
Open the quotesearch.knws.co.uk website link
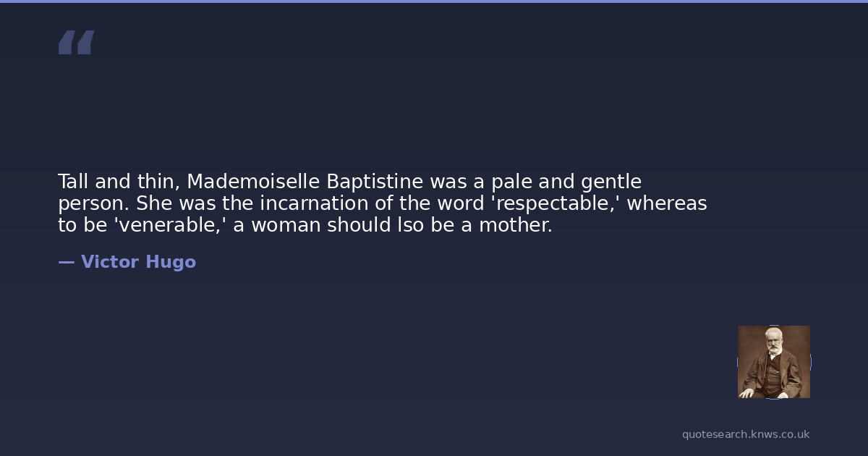[745, 434]
